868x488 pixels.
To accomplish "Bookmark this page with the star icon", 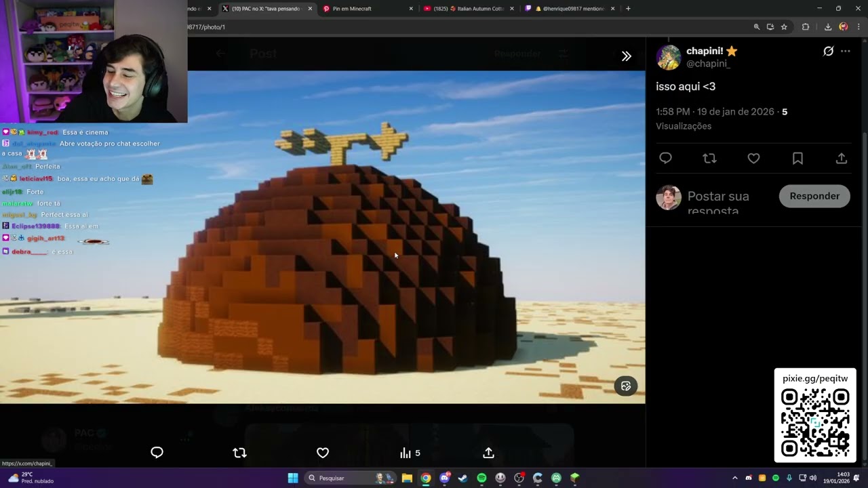I will click(784, 27).
